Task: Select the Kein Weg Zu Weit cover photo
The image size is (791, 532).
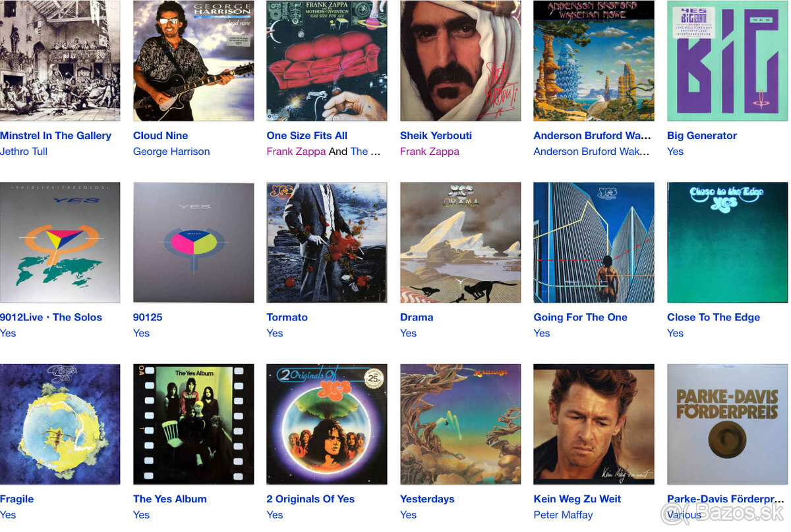Action: [x=594, y=425]
